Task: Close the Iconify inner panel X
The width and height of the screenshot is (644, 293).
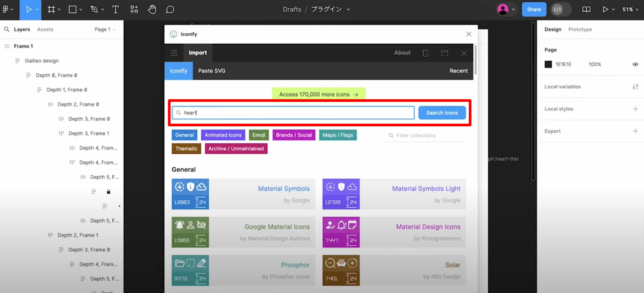Action: (464, 53)
